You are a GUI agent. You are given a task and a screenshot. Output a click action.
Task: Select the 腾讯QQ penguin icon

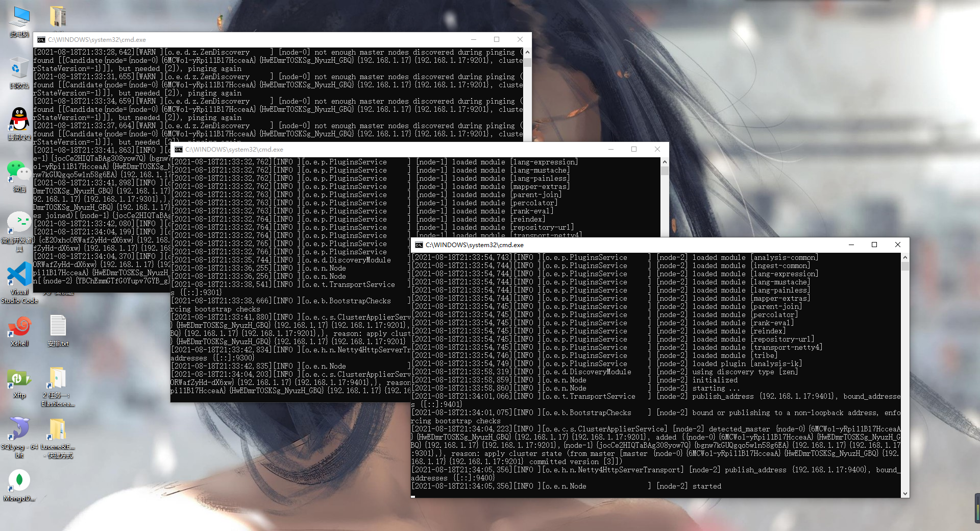(19, 124)
